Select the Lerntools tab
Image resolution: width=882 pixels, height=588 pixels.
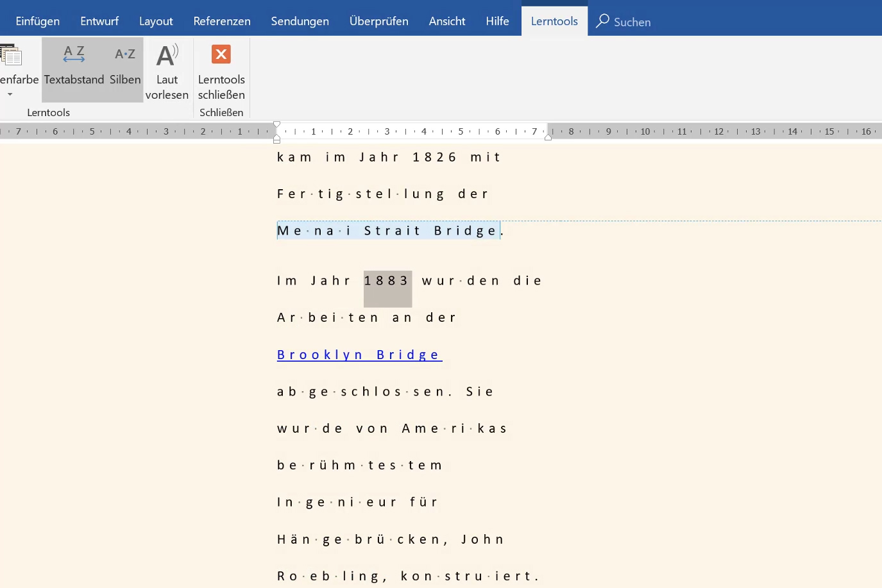(x=554, y=21)
